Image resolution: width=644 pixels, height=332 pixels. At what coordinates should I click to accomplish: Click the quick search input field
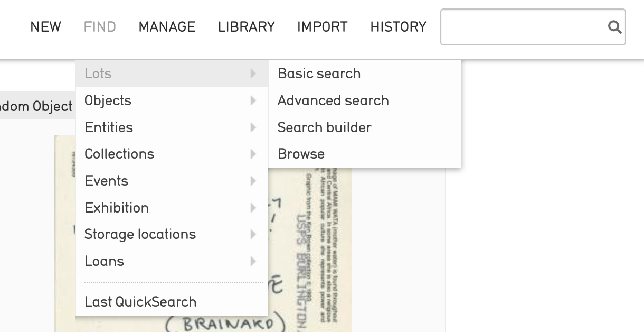(x=523, y=27)
